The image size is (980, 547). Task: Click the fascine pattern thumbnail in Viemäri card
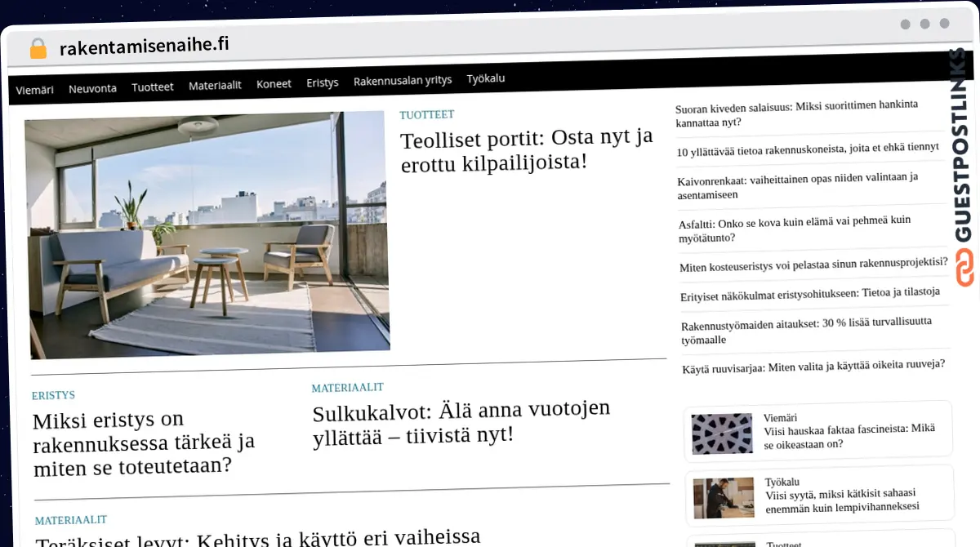(x=722, y=434)
